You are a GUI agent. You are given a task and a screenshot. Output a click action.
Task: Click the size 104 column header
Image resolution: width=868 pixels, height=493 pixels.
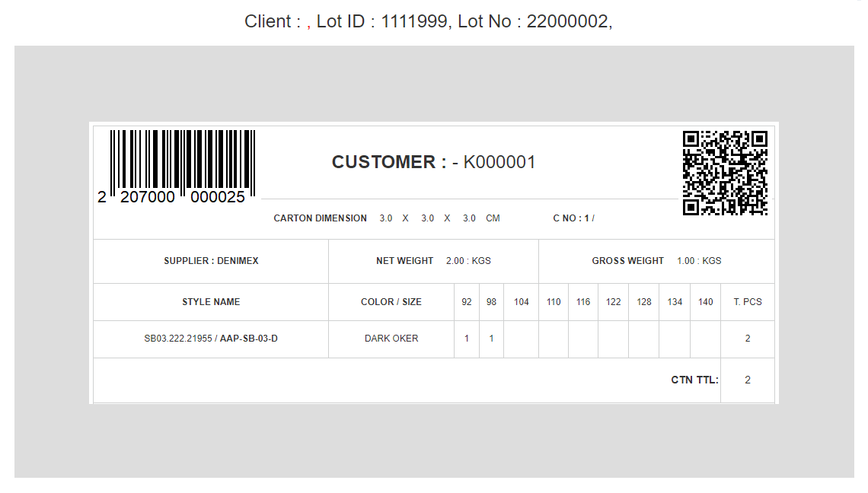(521, 302)
